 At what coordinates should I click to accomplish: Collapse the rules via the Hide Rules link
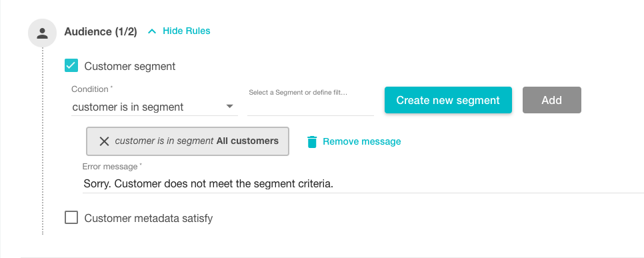click(187, 31)
